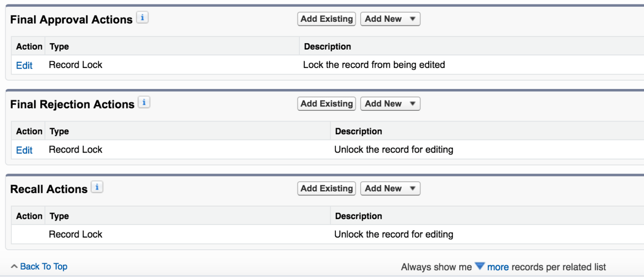This screenshot has height=277, width=644.
Task: Click Type column header in Final Approval Actions
Action: tap(59, 47)
